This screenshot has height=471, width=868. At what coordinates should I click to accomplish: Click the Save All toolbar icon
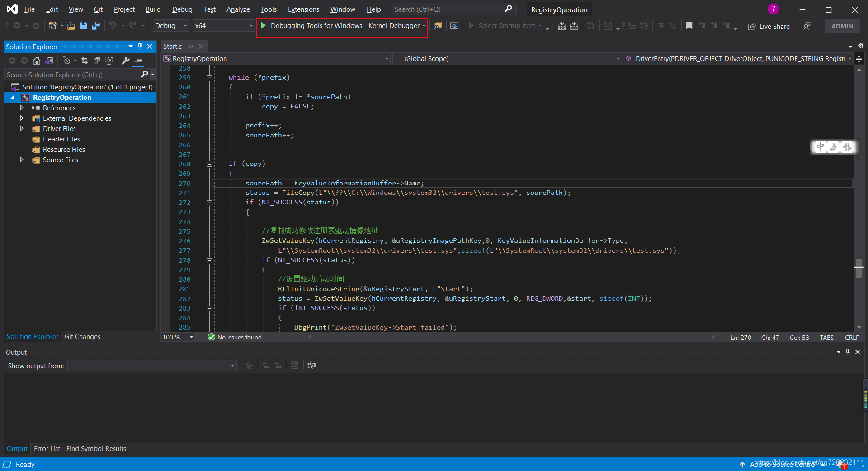(x=96, y=26)
